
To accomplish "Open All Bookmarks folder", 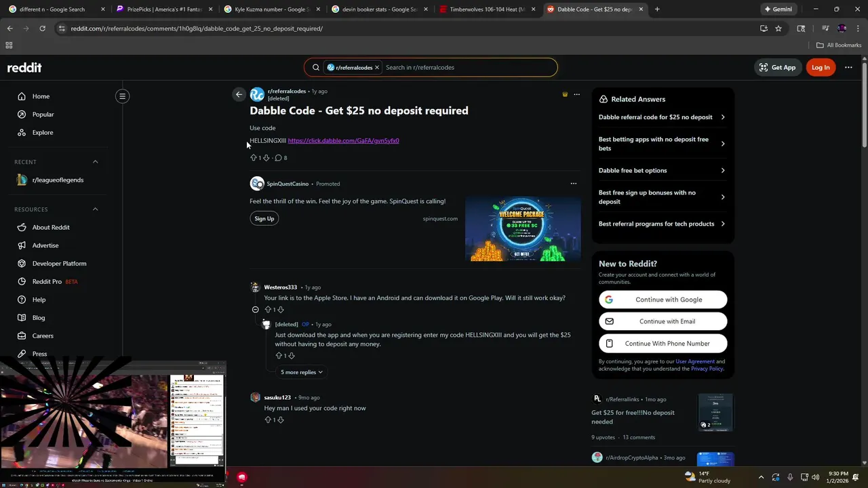I will [839, 45].
